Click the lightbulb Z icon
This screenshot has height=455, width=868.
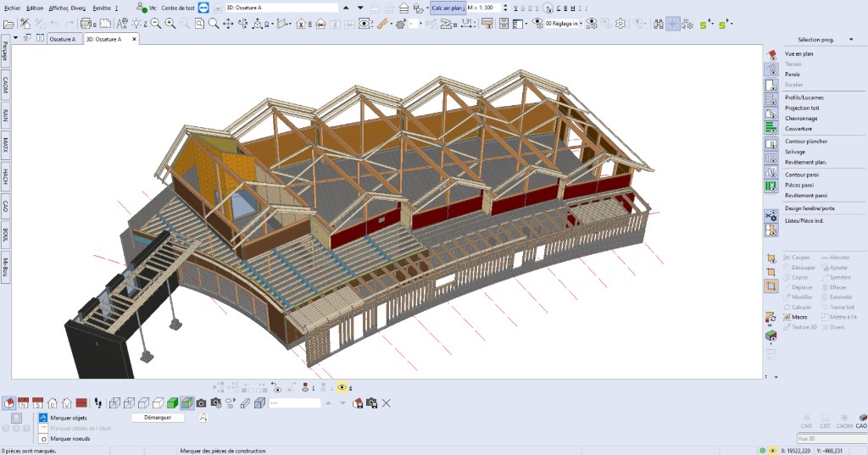click(138, 24)
